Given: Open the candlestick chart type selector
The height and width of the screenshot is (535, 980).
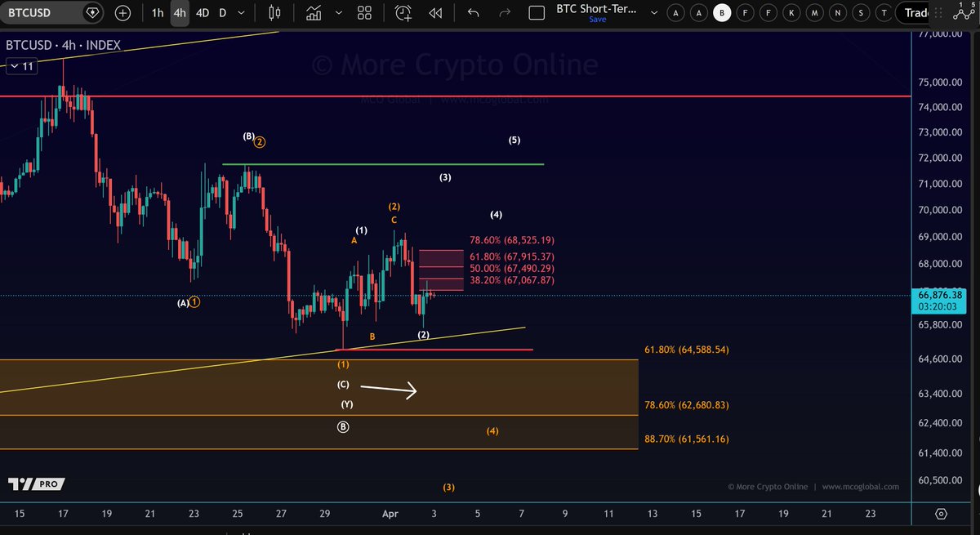Looking at the screenshot, I should (x=274, y=13).
